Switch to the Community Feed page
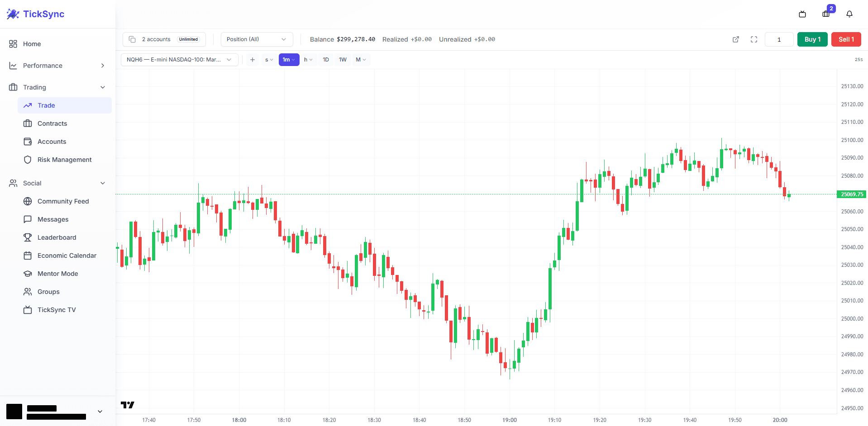The width and height of the screenshot is (868, 426). point(63,201)
